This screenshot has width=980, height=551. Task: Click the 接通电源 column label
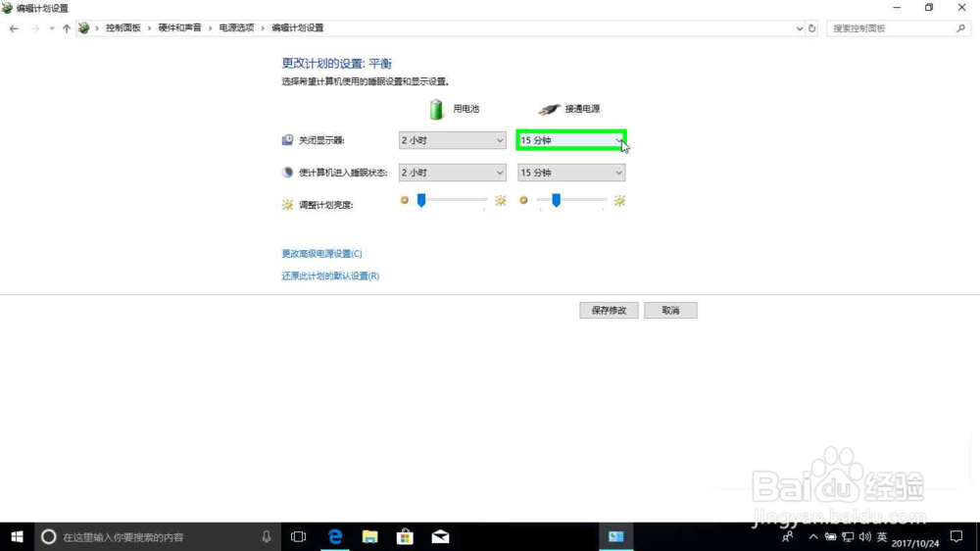pyautogui.click(x=582, y=109)
